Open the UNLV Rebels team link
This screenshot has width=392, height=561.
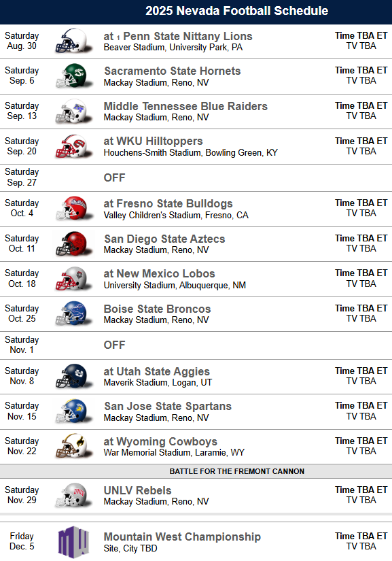click(x=138, y=490)
